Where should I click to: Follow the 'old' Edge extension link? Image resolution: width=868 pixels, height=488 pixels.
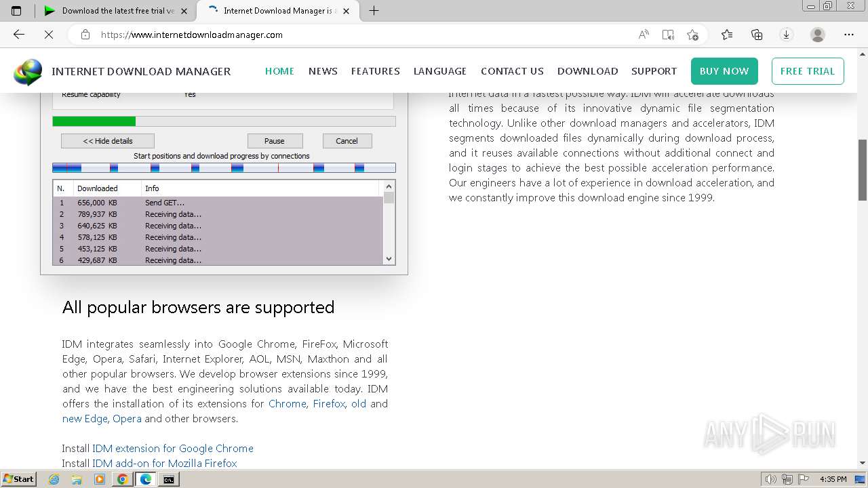coord(359,403)
